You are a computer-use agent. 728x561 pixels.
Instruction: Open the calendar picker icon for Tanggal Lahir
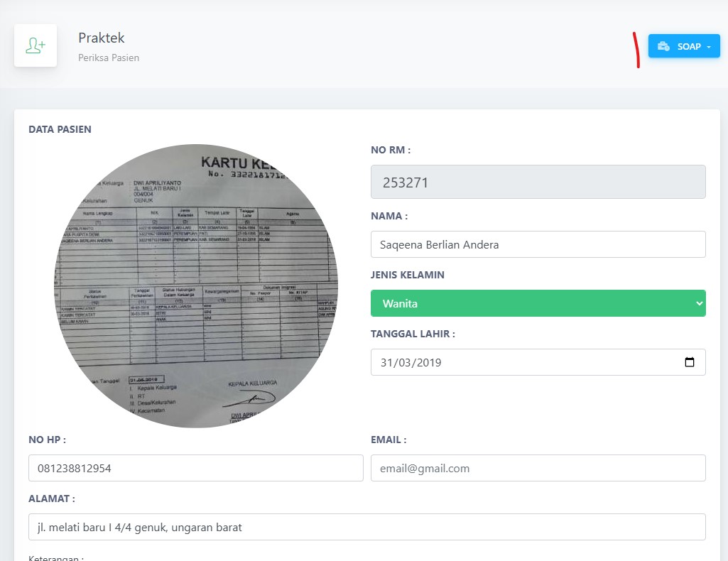(x=689, y=362)
